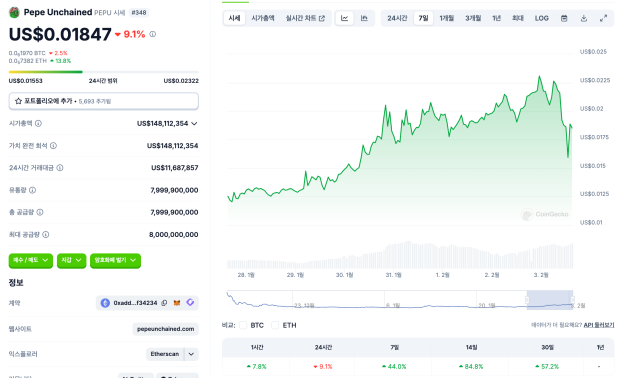Download the chart data
Image resolution: width=640 pixels, height=378 pixels.
click(584, 18)
